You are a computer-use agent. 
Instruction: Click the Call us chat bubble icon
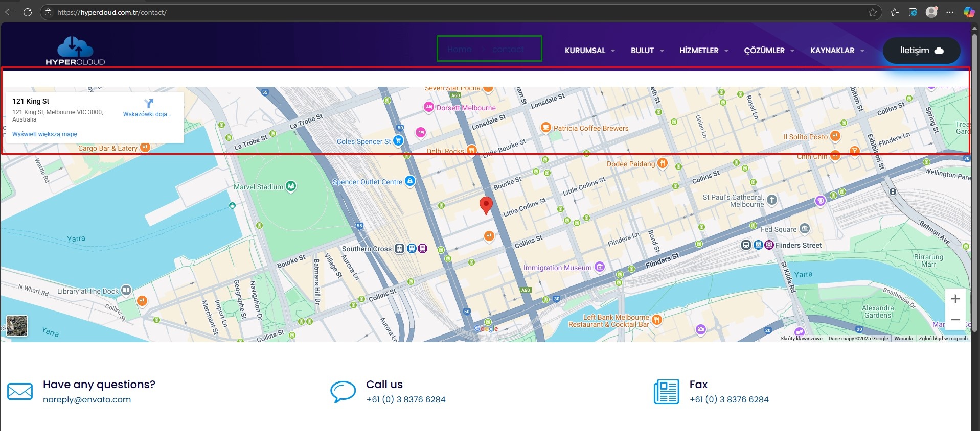343,392
